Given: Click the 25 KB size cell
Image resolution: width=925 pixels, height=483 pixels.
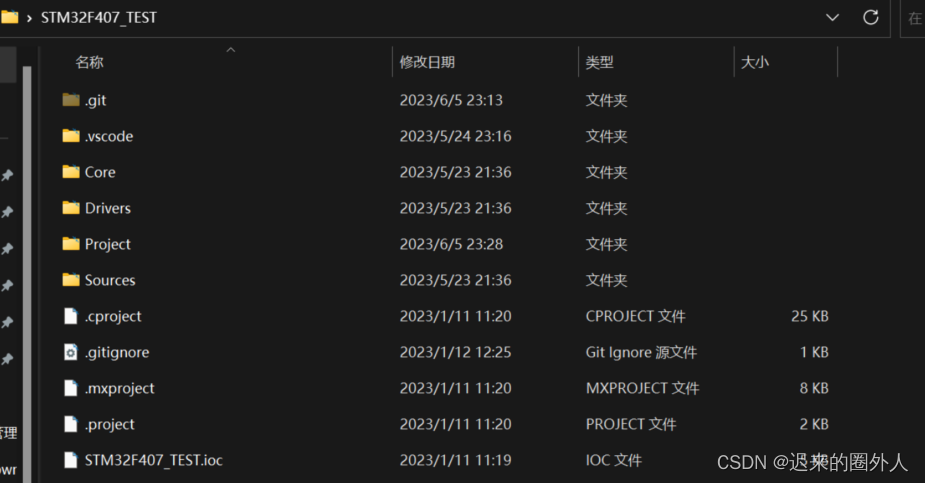Looking at the screenshot, I should point(809,316).
